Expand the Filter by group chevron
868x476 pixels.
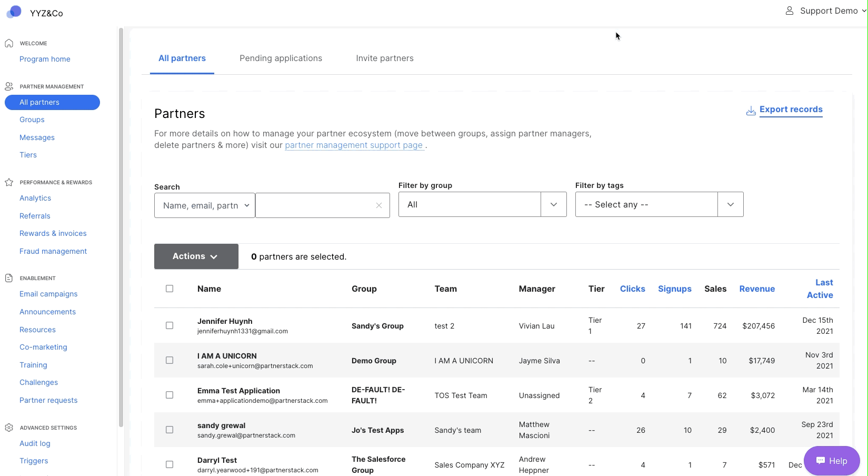[x=554, y=204]
